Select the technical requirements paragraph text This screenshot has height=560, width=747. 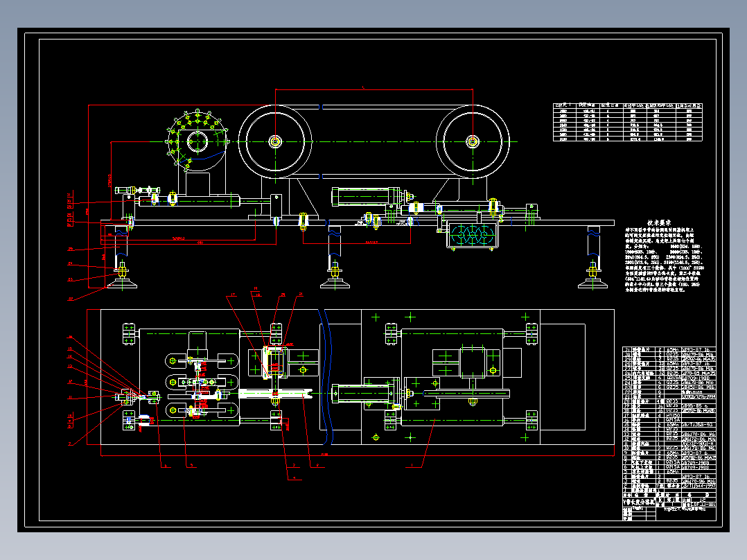click(663, 259)
